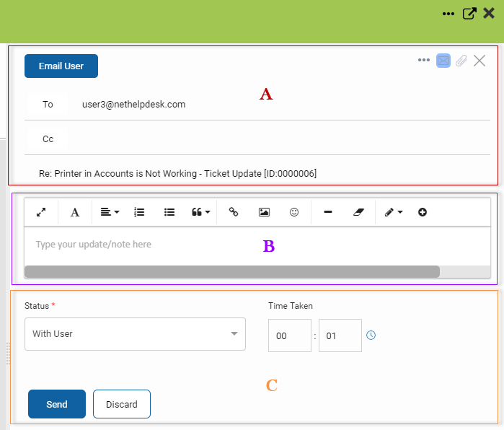Click the clock timer icon
The image size is (504, 430).
coord(371,335)
